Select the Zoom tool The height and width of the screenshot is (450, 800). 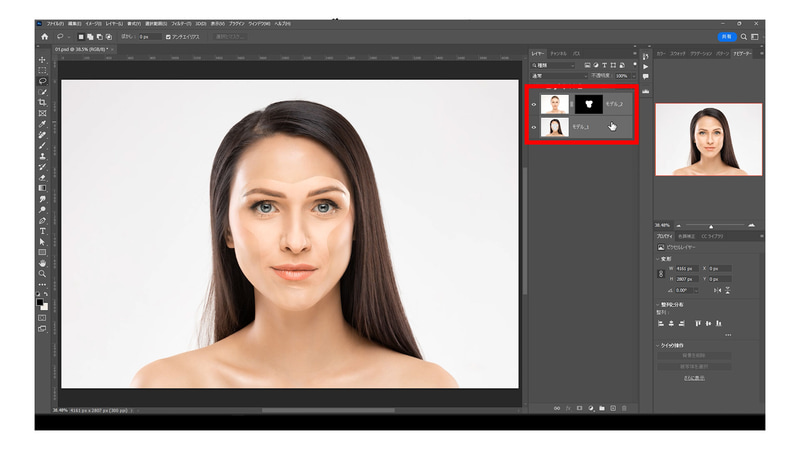point(42,274)
